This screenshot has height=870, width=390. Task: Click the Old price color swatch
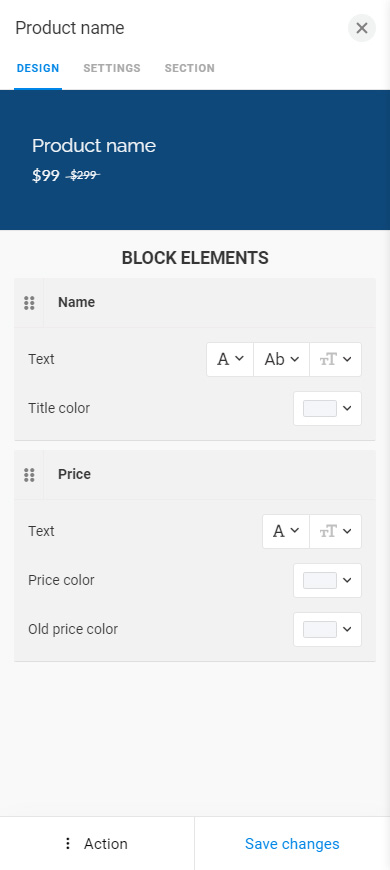320,629
